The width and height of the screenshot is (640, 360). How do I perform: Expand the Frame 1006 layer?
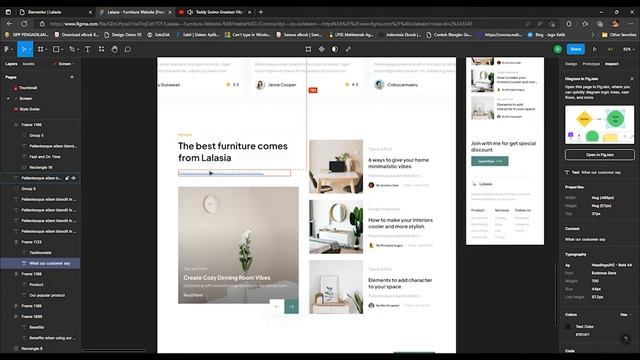coord(16,316)
